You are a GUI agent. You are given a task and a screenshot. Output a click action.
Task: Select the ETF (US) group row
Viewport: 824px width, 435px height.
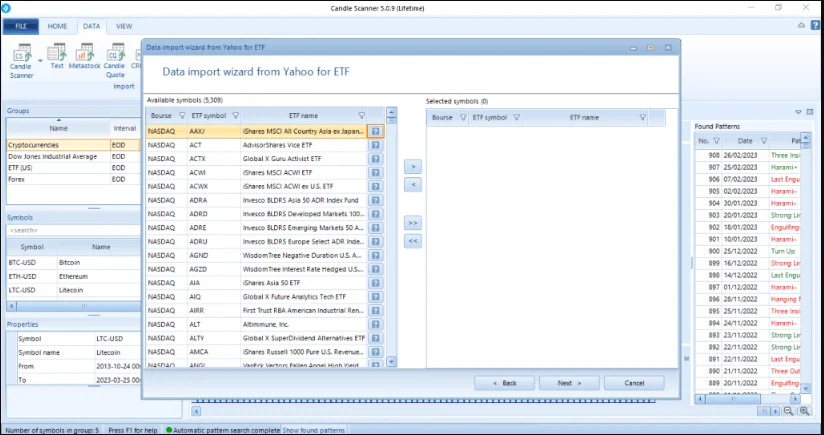coord(57,168)
